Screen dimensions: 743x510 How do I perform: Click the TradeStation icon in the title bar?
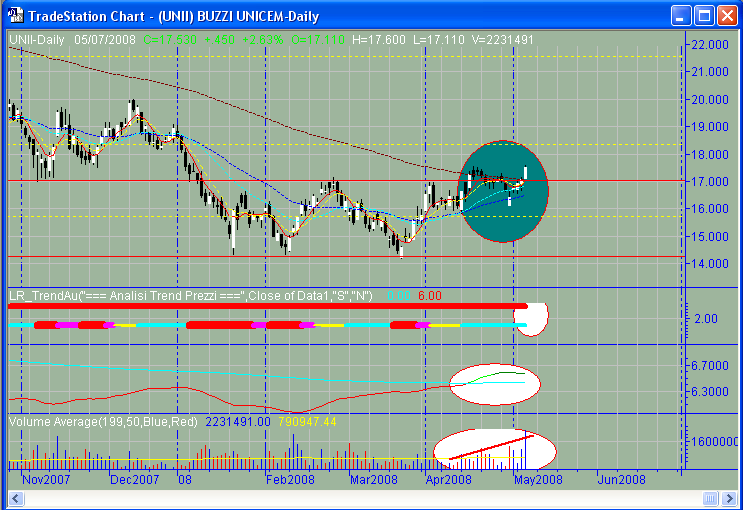14,16
